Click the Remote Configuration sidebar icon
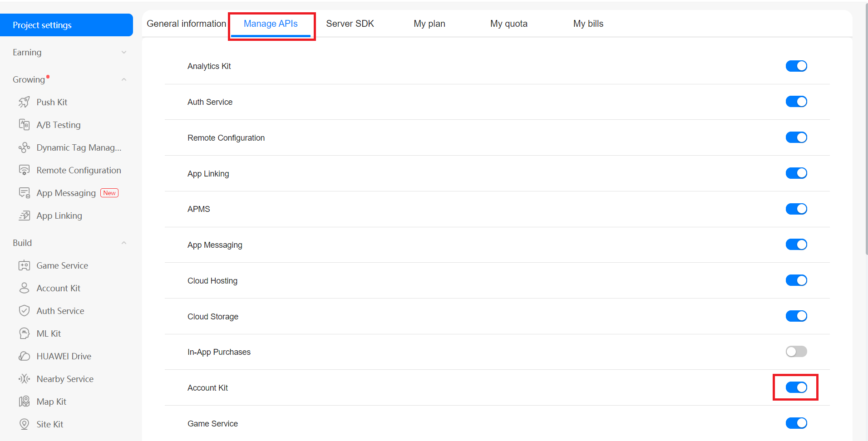The width and height of the screenshot is (868, 441). pyautogui.click(x=24, y=170)
